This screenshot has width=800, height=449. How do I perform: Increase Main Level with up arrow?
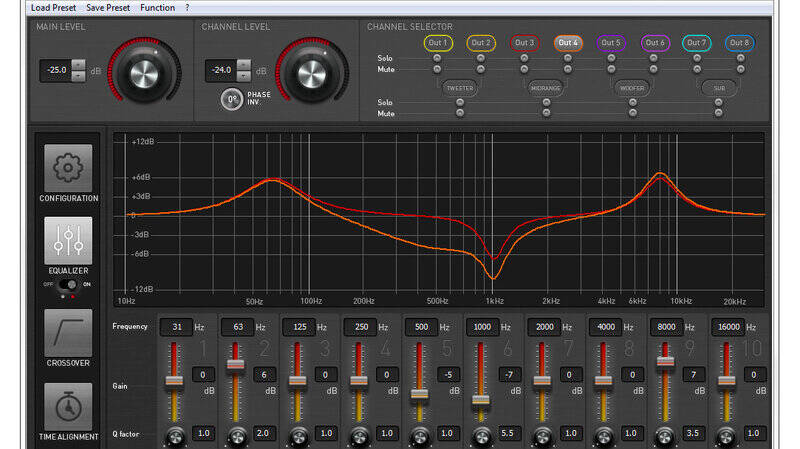click(78, 65)
